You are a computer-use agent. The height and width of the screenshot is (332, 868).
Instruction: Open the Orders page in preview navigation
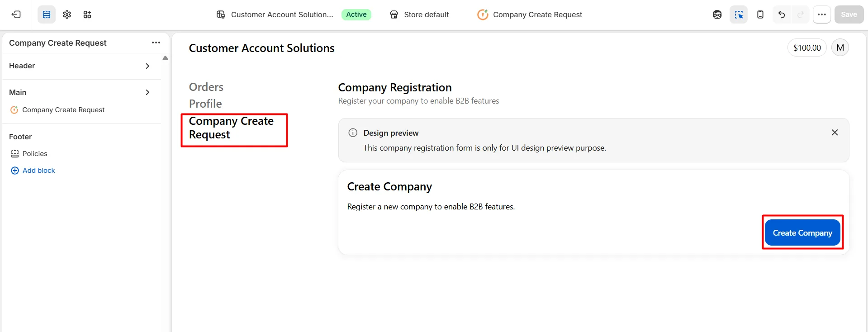pyautogui.click(x=206, y=87)
